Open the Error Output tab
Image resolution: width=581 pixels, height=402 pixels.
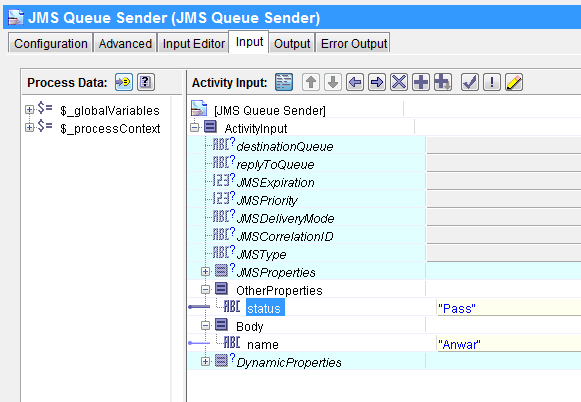[354, 43]
